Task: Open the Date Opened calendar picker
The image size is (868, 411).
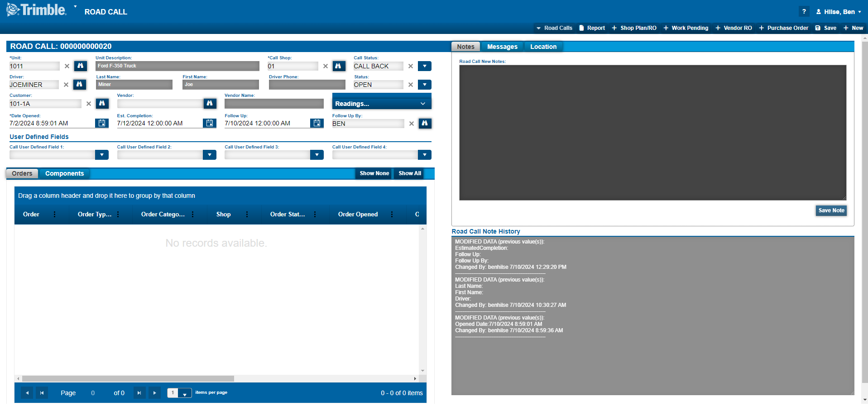Action: tap(102, 123)
